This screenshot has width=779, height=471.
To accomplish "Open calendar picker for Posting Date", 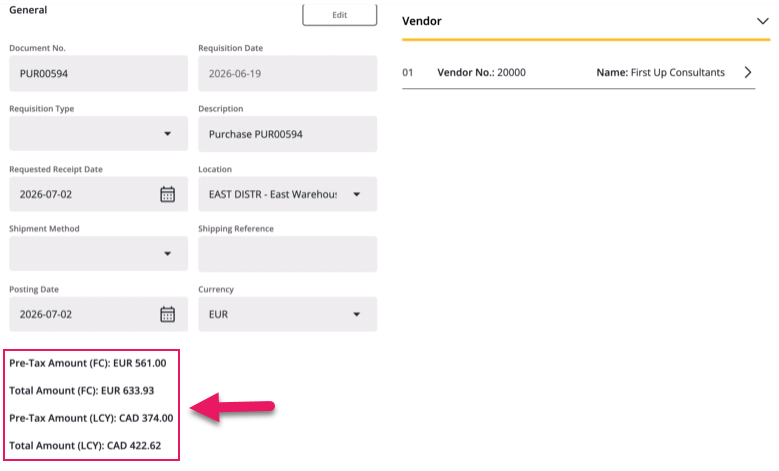I will point(167,314).
